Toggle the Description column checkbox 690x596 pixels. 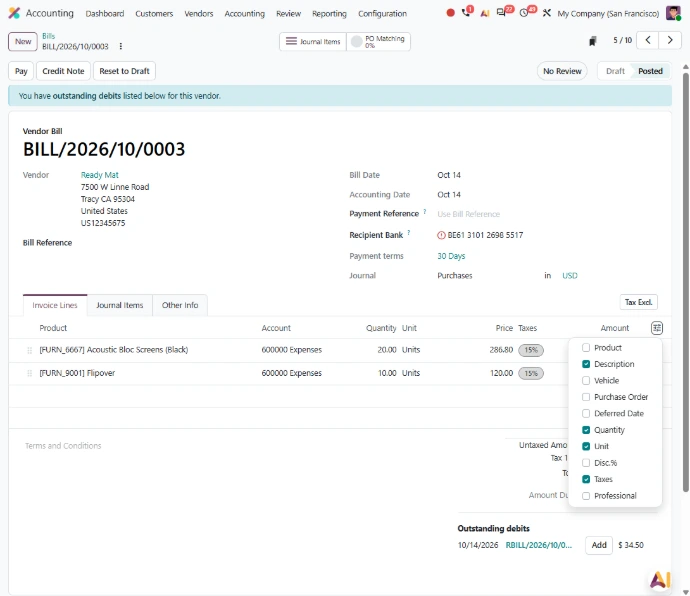[x=586, y=364]
